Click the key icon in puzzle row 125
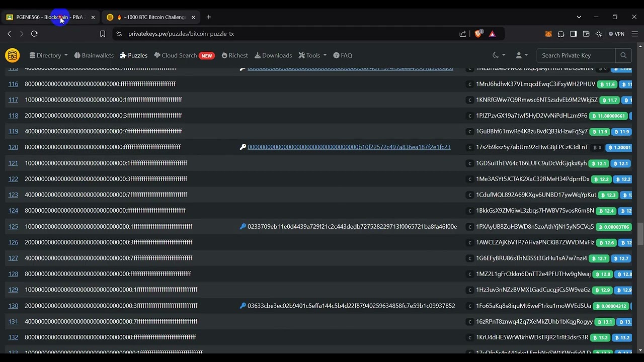This screenshot has height=362, width=644. [243, 227]
